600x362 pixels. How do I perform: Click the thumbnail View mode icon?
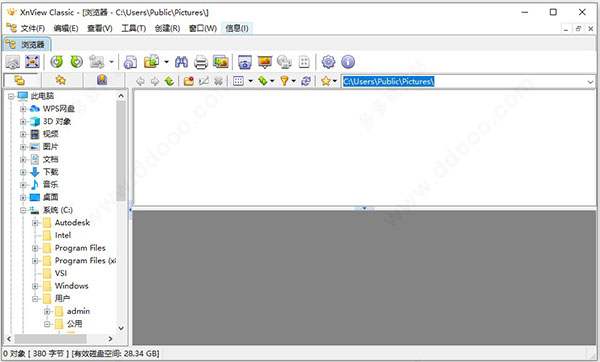pos(238,81)
